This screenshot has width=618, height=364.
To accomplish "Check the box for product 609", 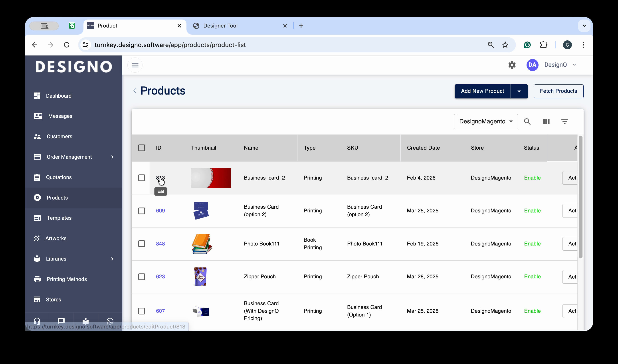I will 141,211.
